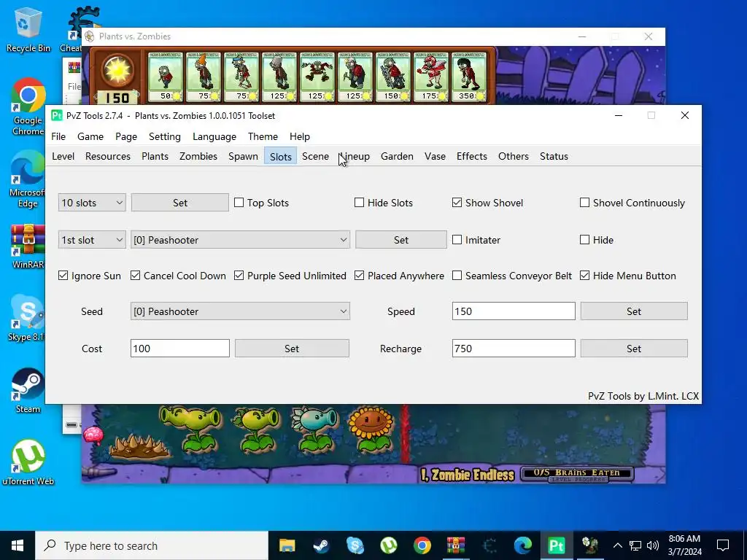Screen dimensions: 747x560
Task: Click PvZ Tools icon in the taskbar
Action: coord(556,545)
